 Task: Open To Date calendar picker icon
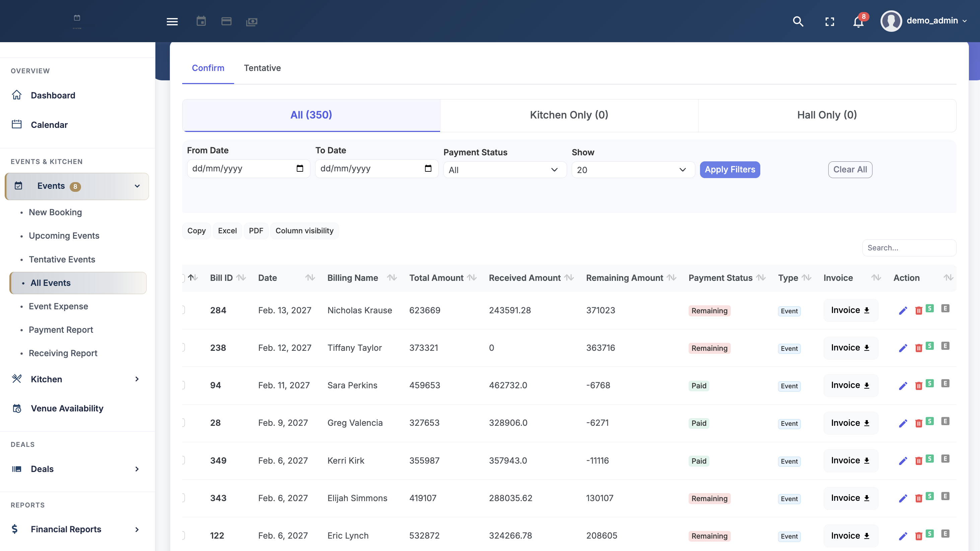(428, 168)
